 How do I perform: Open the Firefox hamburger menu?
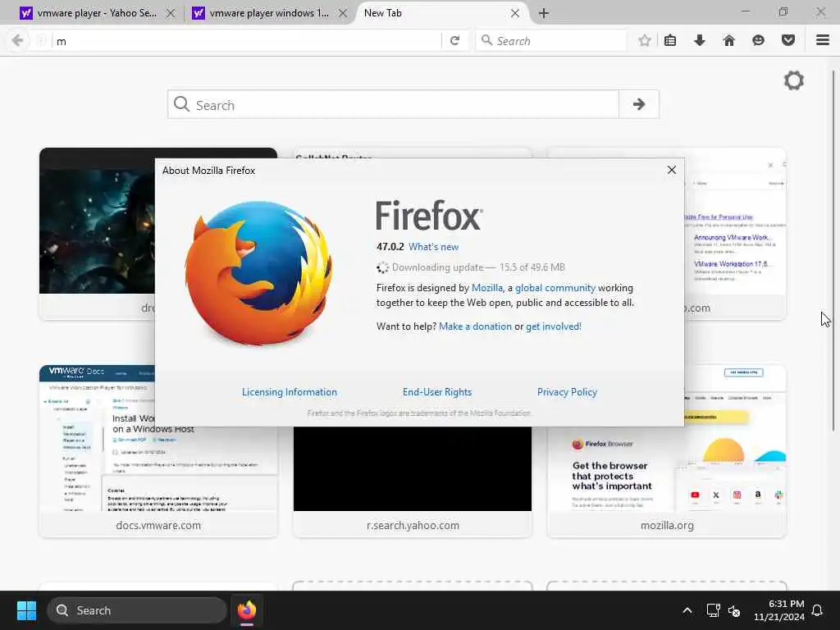[x=822, y=41]
